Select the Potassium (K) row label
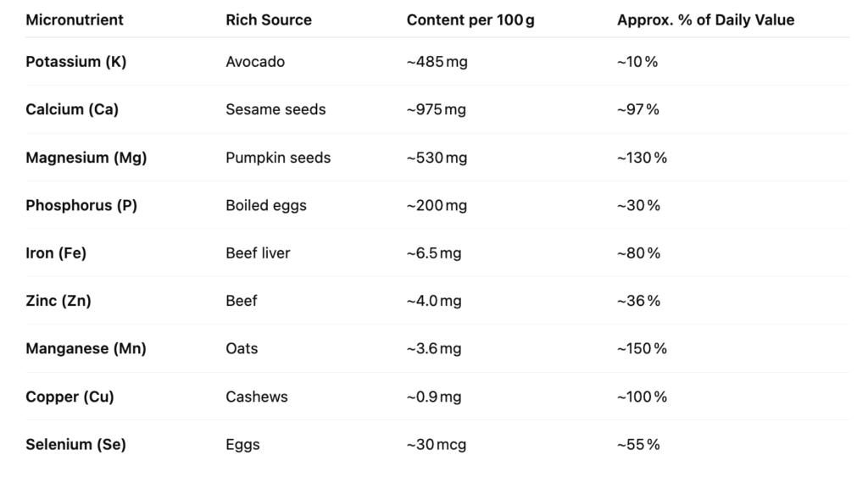Screen dimensions: 868x483 [75, 61]
